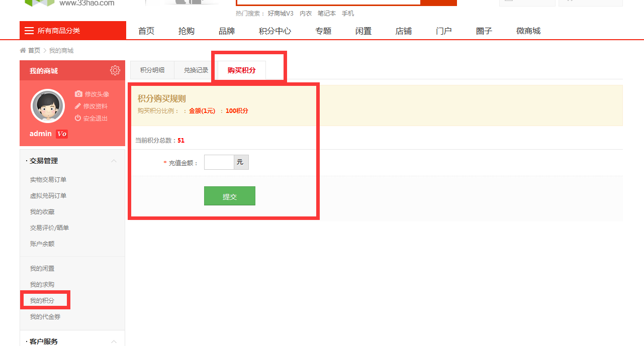The image size is (644, 346).
Task: Click the camera icon beside 修改头像
Action: pyautogui.click(x=78, y=94)
